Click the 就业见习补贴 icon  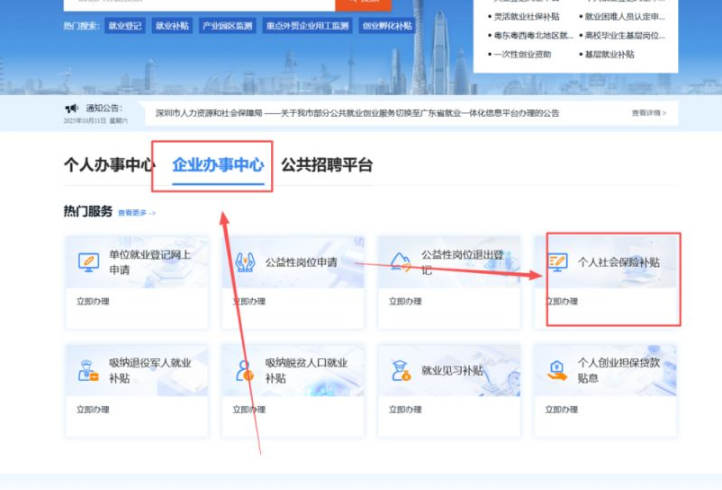click(x=401, y=370)
